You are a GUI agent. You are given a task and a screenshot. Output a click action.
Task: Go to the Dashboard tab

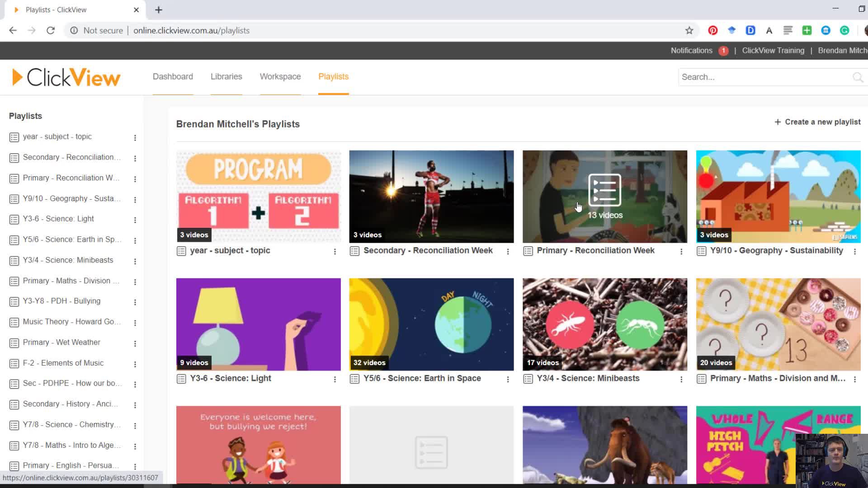[x=173, y=77]
